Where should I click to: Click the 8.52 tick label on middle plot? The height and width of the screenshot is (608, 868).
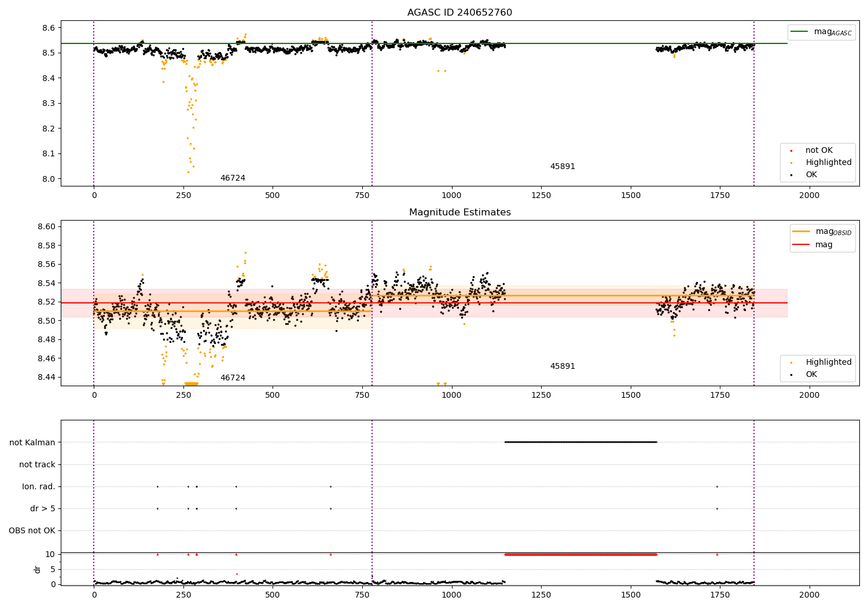[46, 302]
